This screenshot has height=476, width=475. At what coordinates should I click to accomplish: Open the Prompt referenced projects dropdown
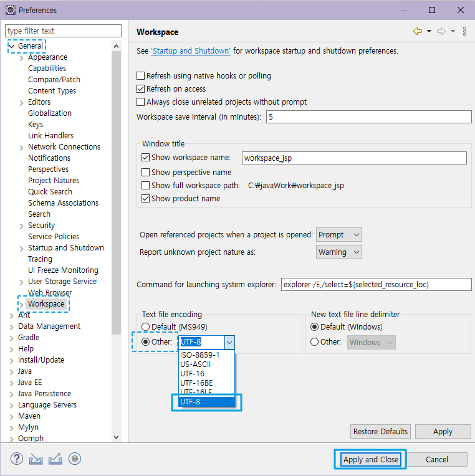click(339, 235)
